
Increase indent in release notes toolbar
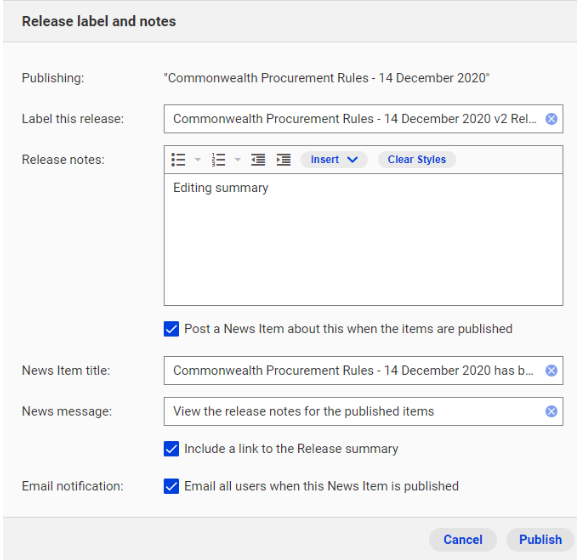(x=283, y=160)
